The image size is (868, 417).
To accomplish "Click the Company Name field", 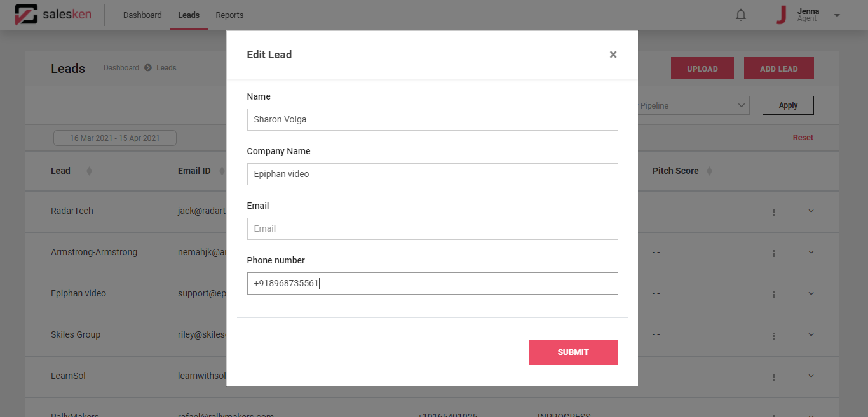I will pos(432,174).
